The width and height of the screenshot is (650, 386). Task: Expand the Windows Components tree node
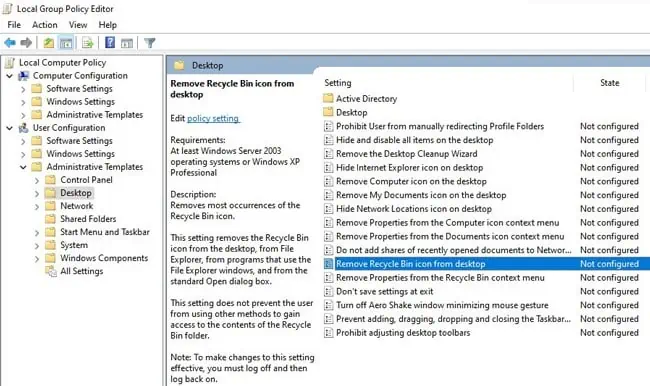coord(36,259)
